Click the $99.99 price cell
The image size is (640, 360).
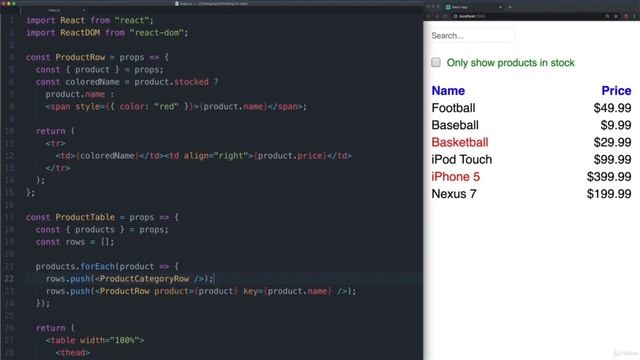612,159
